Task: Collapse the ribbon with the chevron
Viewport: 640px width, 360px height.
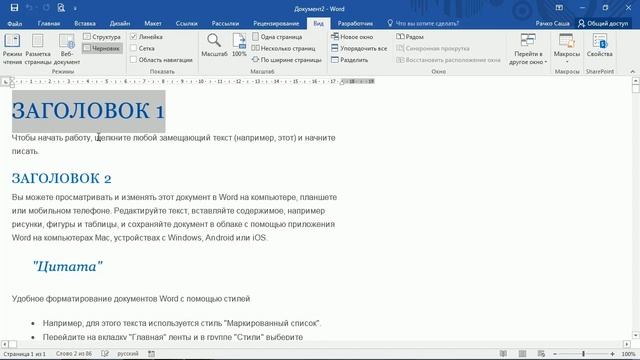Action: (633, 71)
